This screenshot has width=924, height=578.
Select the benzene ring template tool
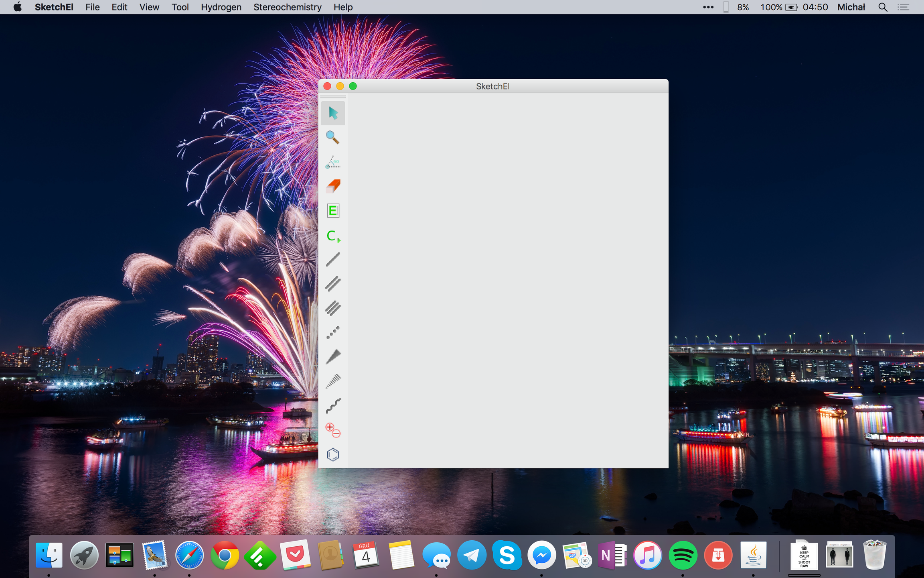click(x=332, y=454)
